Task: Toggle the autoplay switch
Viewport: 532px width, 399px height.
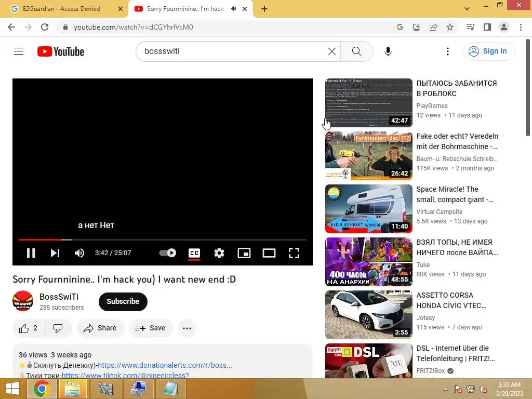Action: click(x=168, y=253)
